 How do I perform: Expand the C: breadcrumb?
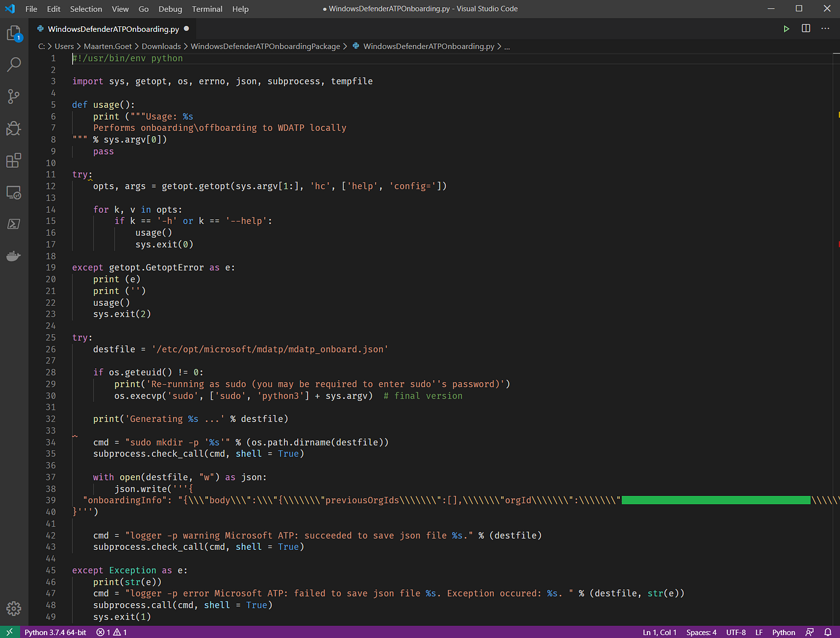[x=41, y=46]
